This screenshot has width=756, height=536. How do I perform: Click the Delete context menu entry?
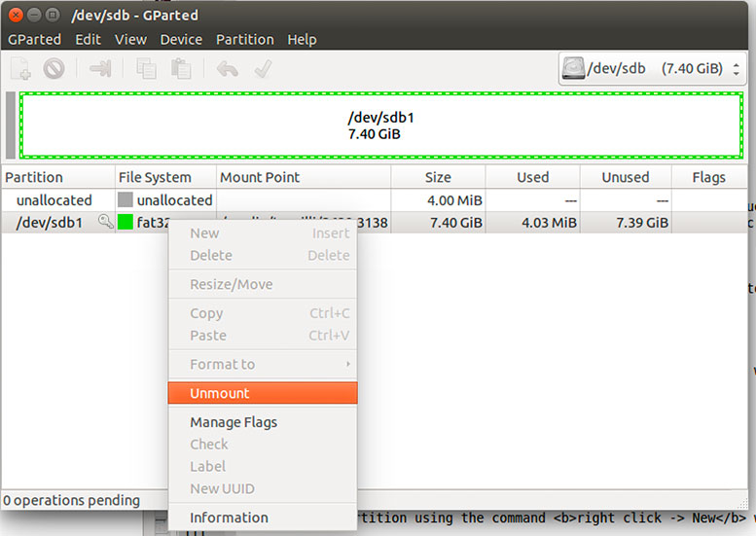263,255
